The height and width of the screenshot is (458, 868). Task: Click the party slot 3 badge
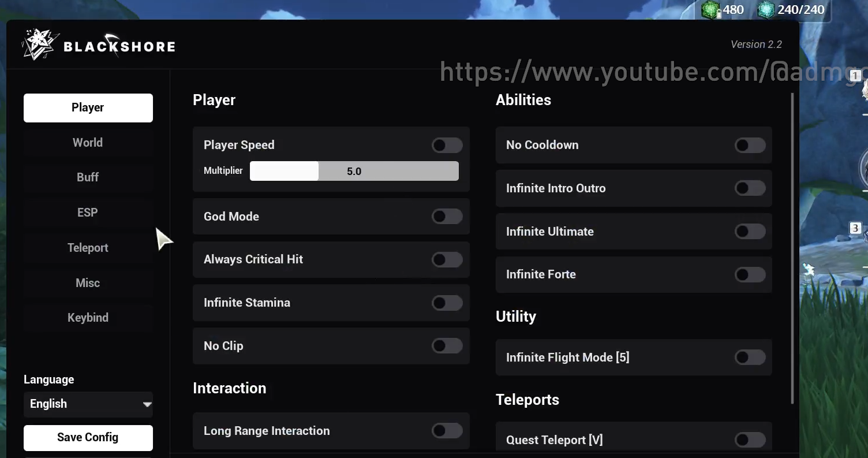(x=855, y=228)
